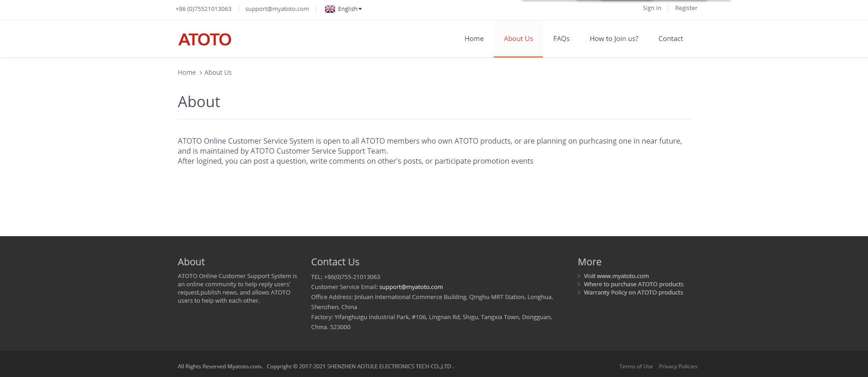Click the header phone number +86 (0)75521013063
868x377 pixels.
point(203,9)
